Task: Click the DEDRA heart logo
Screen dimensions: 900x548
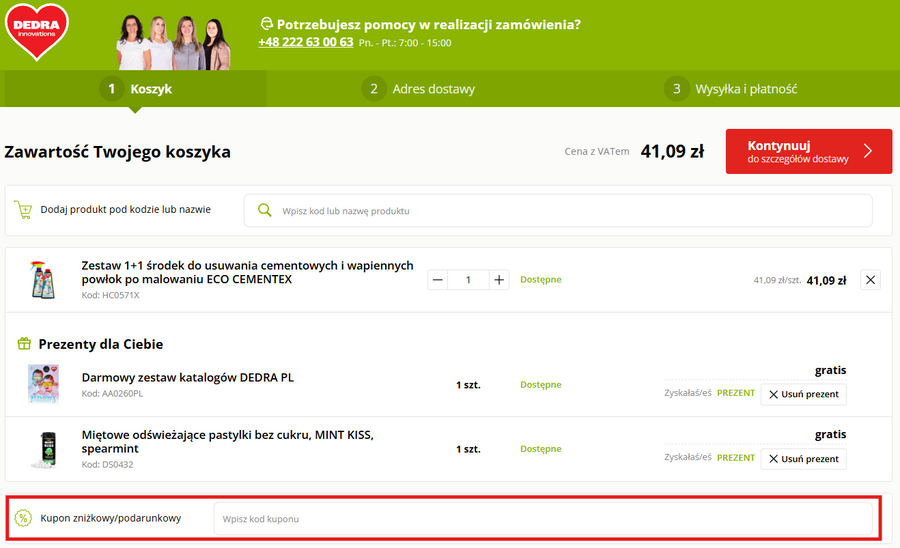Action: pos(37,31)
